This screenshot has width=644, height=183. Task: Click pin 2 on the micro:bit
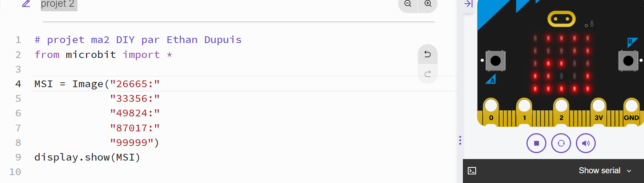tap(561, 111)
